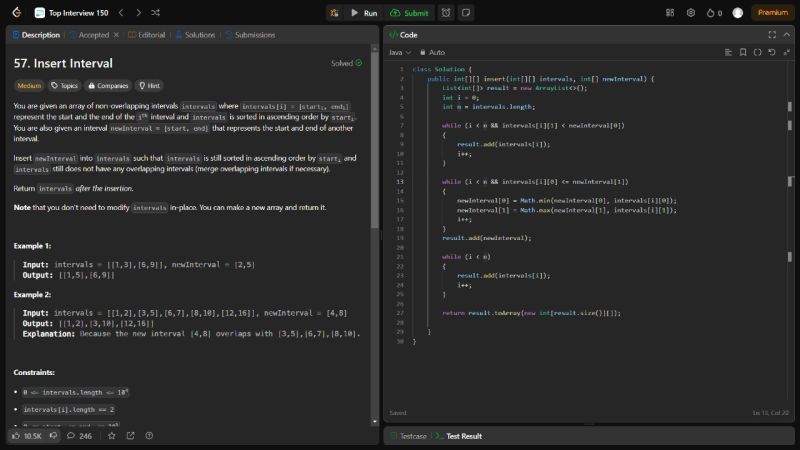Viewport: 800px width, 450px height.
Task: Open the layout manager icon
Action: point(670,13)
